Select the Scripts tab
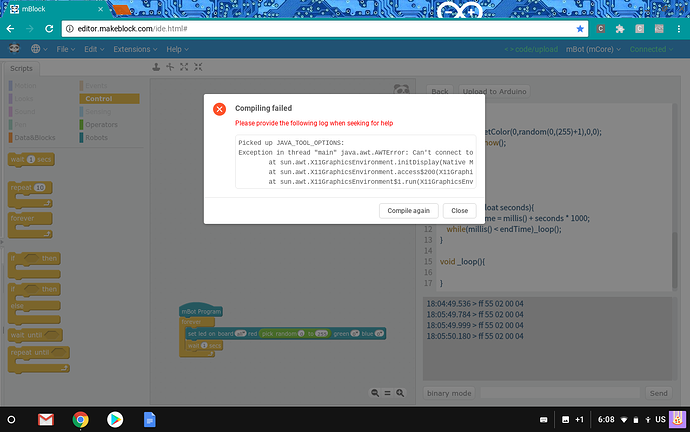 pos(21,69)
